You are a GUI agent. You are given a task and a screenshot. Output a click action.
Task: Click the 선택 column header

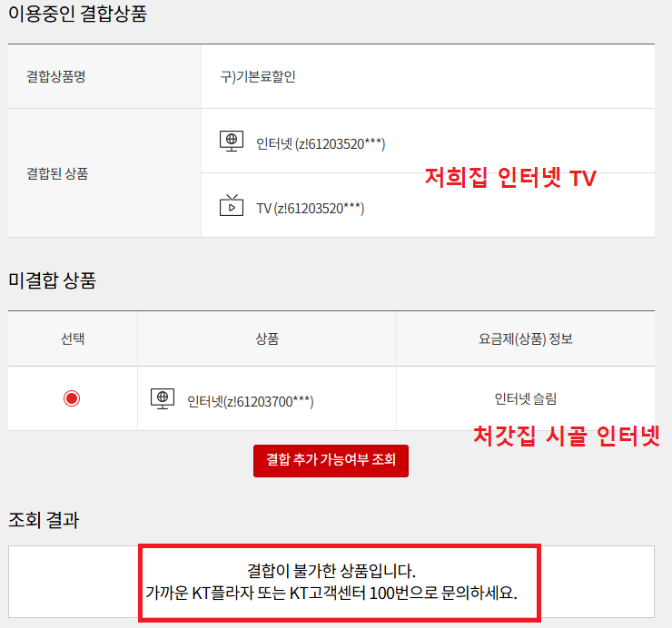[x=73, y=339]
